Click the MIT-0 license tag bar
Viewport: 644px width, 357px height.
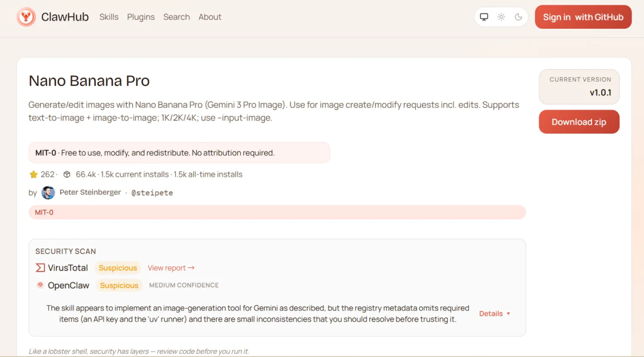tap(277, 212)
